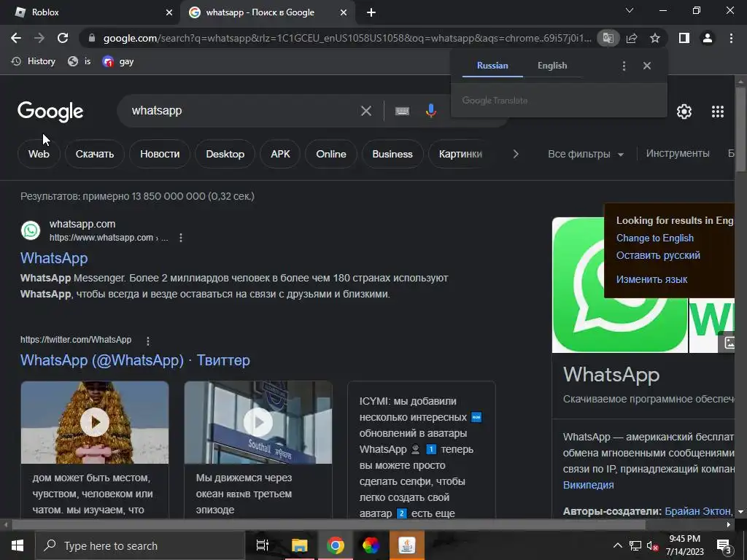The image size is (747, 560).
Task: Open the Windows Start menu
Action: tap(18, 545)
